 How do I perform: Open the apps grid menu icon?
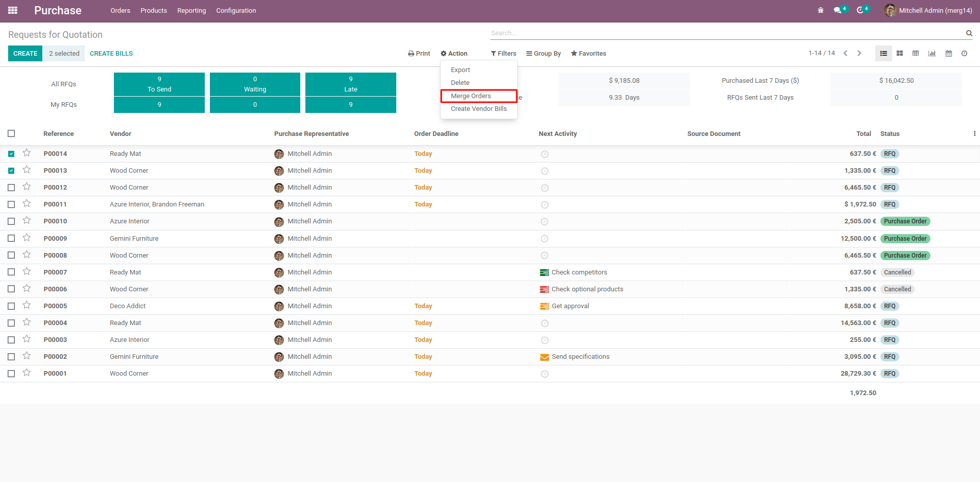(x=13, y=10)
